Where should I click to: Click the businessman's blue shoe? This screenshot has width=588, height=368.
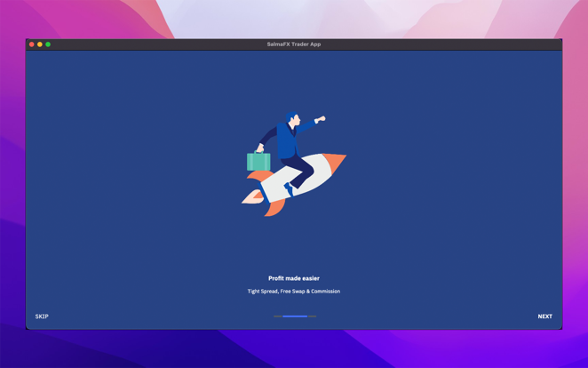(x=289, y=189)
